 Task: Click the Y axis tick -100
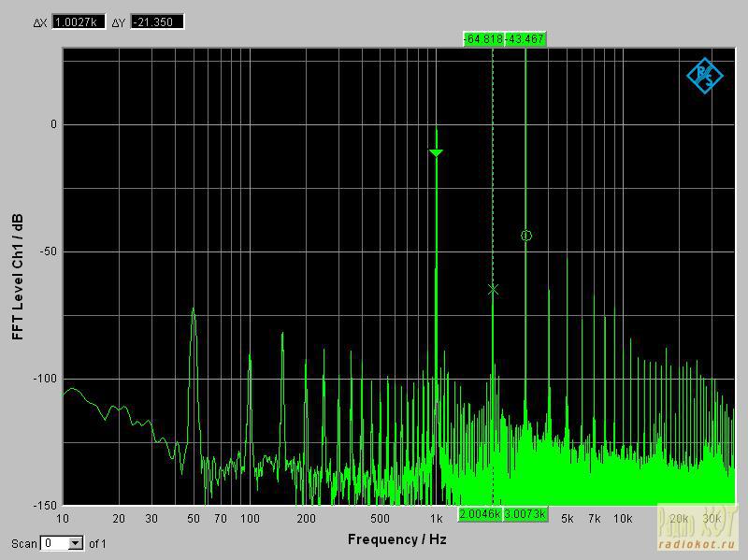pyautogui.click(x=45, y=379)
